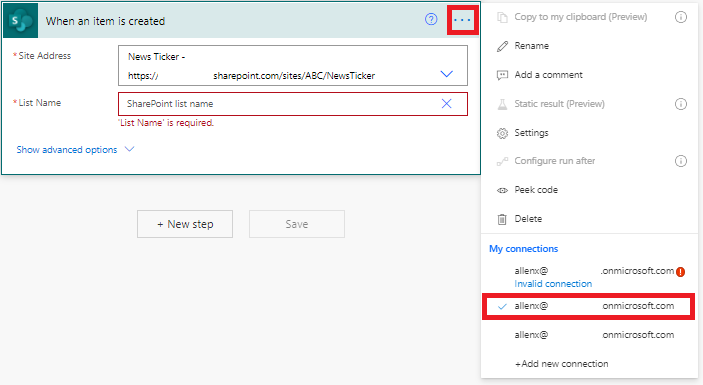703x385 pixels.
Task: Click the Peek code eye icon
Action: pyautogui.click(x=502, y=190)
